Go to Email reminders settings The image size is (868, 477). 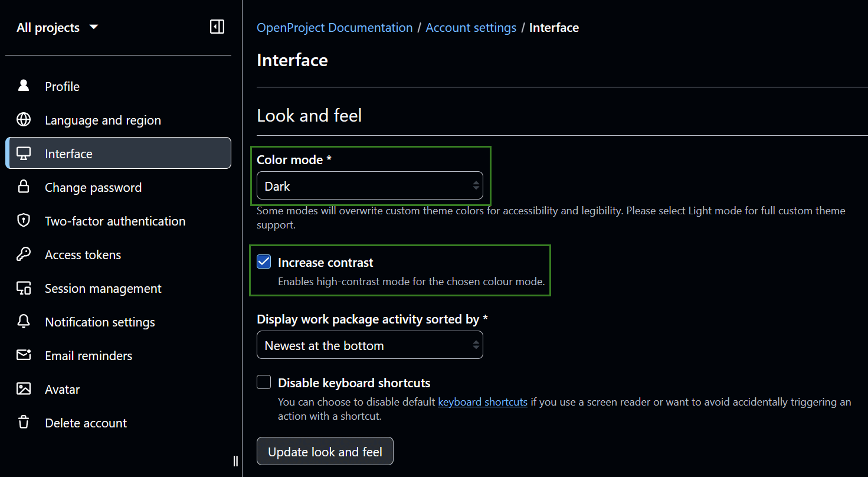click(89, 355)
